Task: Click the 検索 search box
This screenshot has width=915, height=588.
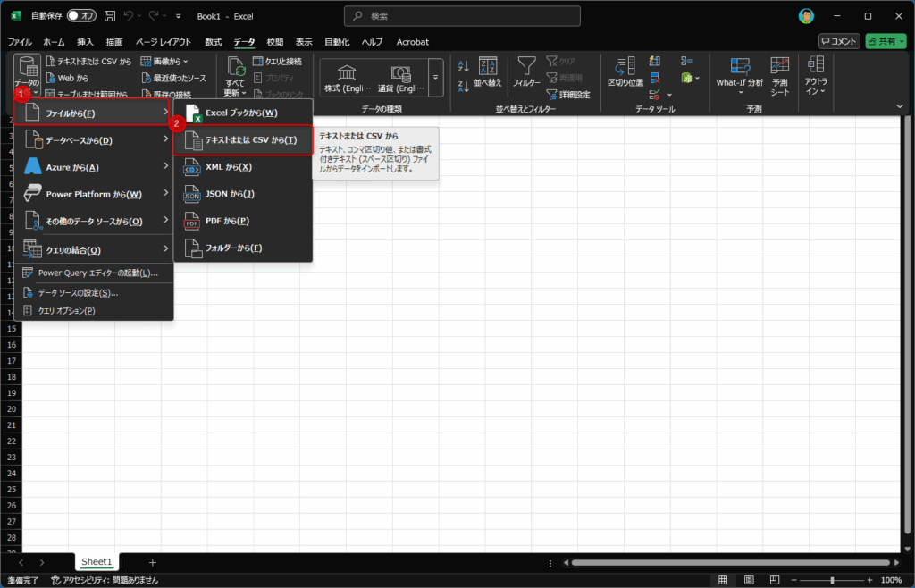Action: (462, 16)
